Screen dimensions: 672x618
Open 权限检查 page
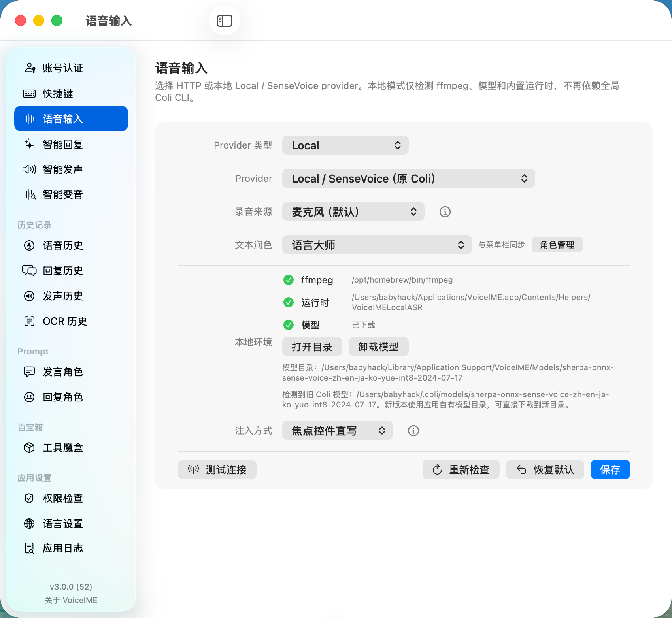click(x=71, y=498)
